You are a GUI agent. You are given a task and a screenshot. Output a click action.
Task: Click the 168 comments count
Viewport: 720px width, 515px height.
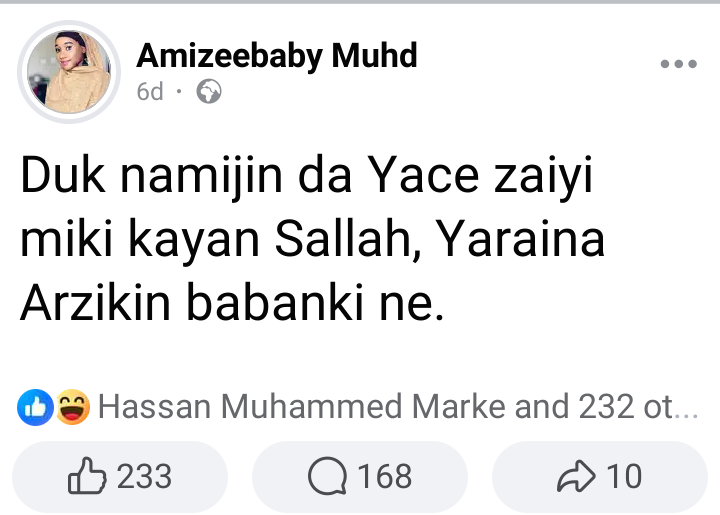coord(385,477)
